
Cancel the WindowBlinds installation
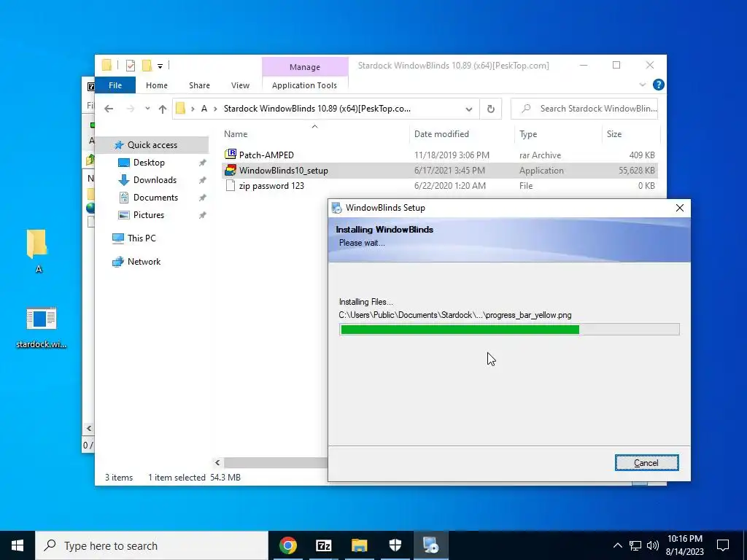point(646,463)
